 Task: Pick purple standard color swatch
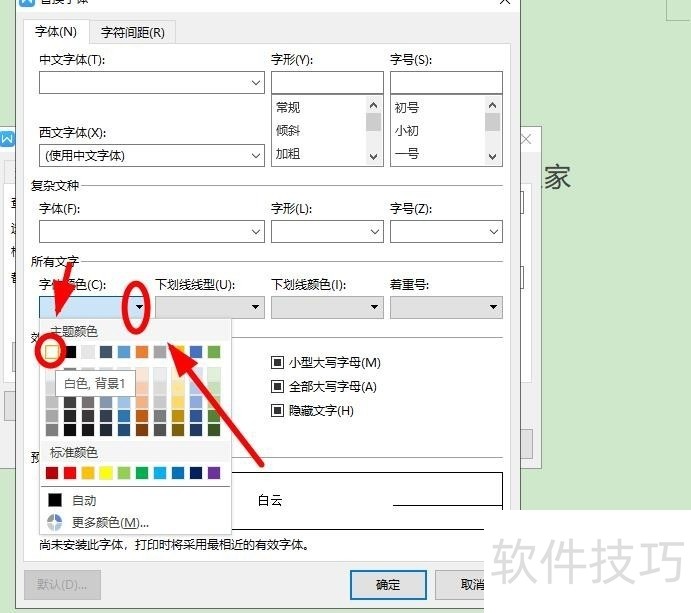214,473
